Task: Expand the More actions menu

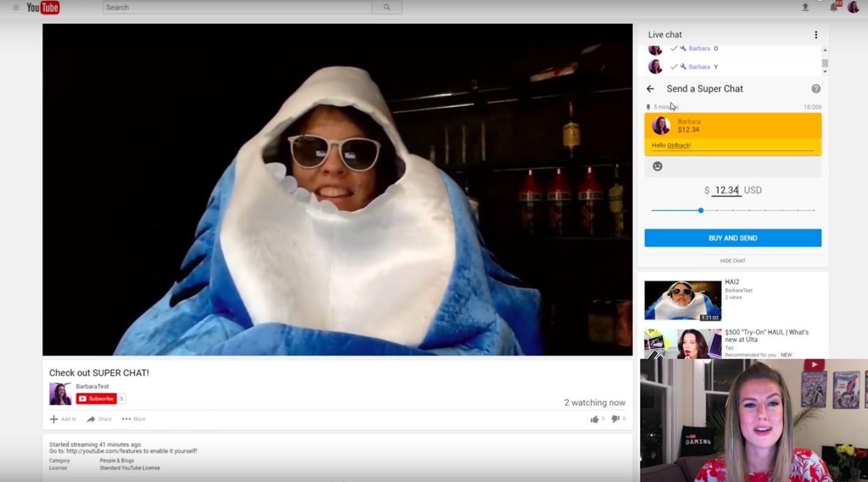Action: coord(133,419)
